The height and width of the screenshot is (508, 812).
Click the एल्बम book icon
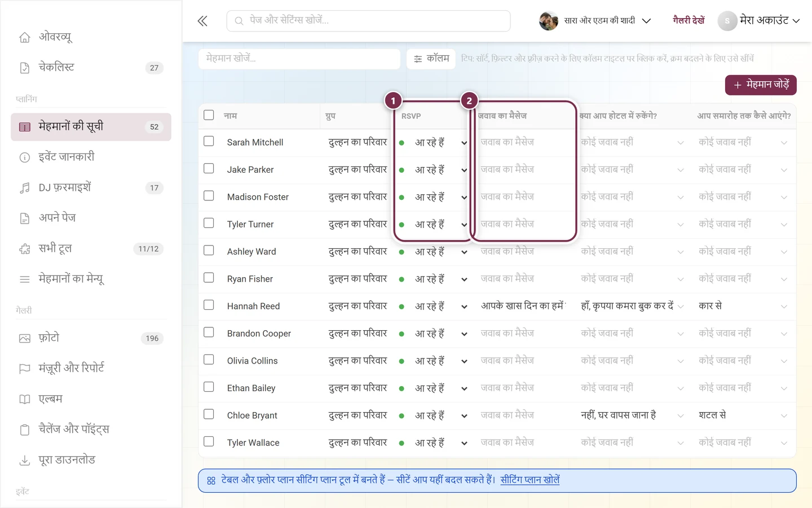pos(25,400)
